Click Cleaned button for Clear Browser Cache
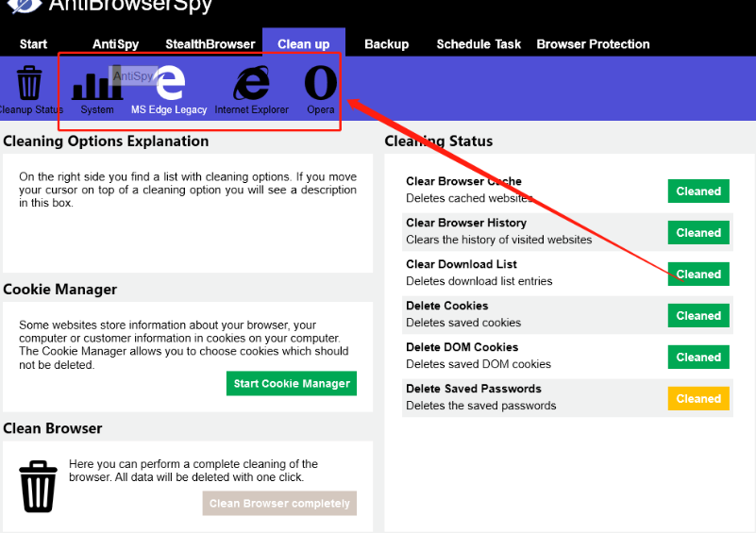Image resolution: width=756 pixels, height=533 pixels. click(x=698, y=192)
